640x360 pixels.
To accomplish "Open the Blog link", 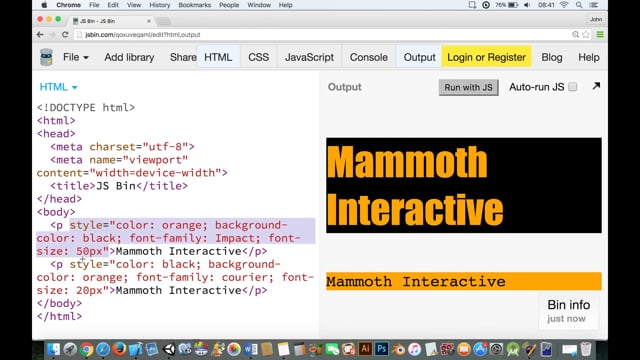I will pyautogui.click(x=552, y=57).
